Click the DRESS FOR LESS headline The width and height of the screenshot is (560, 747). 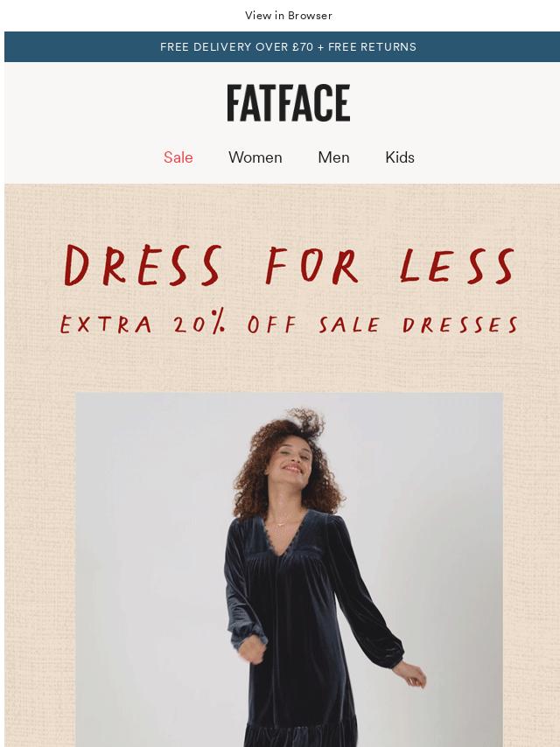(290, 265)
